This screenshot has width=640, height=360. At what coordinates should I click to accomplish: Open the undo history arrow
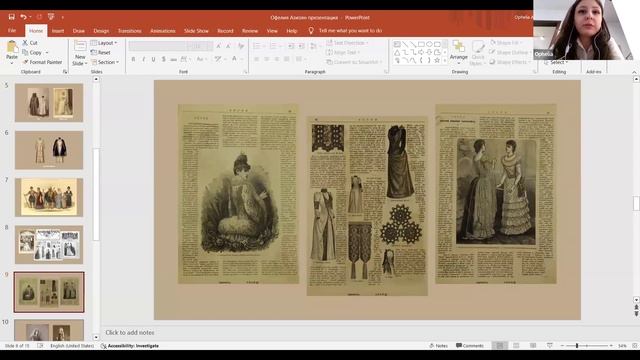30,17
